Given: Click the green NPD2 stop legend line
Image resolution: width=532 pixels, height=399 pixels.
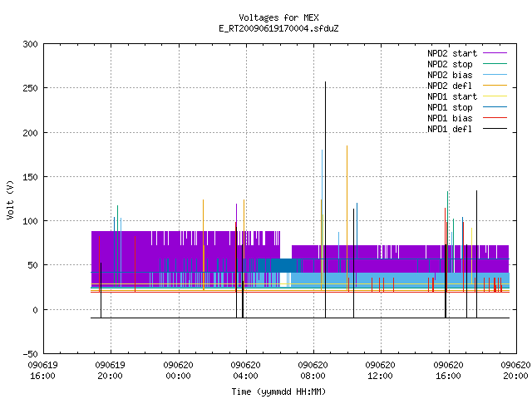Looking at the screenshot, I should pos(495,64).
